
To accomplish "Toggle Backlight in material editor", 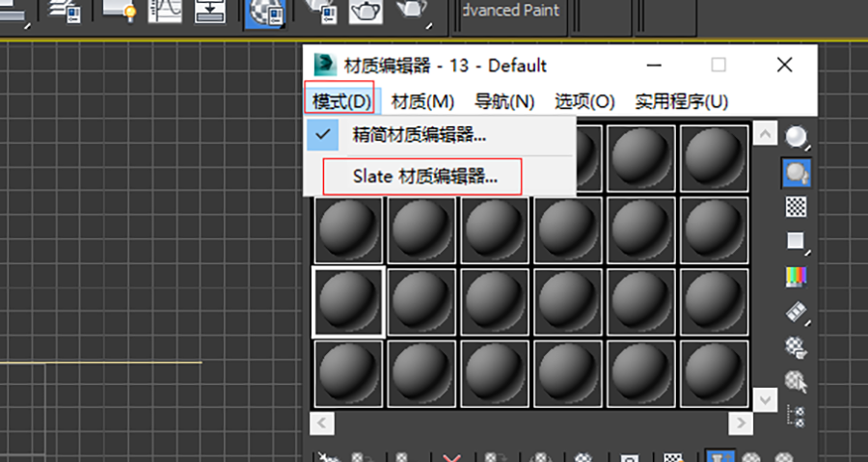I will (x=797, y=173).
